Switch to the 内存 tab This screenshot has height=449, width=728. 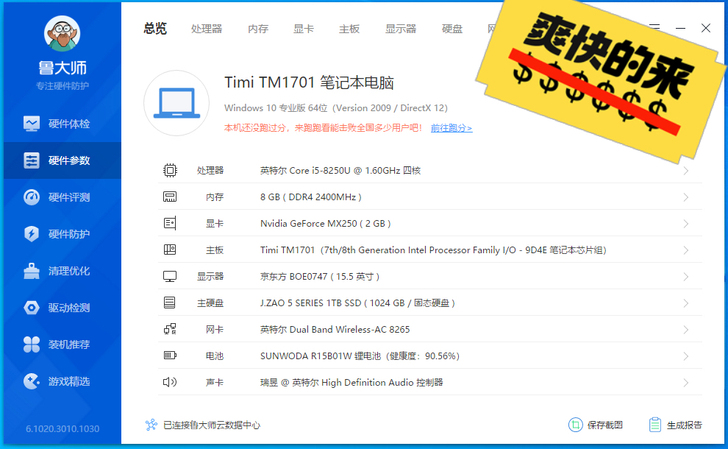coord(258,29)
